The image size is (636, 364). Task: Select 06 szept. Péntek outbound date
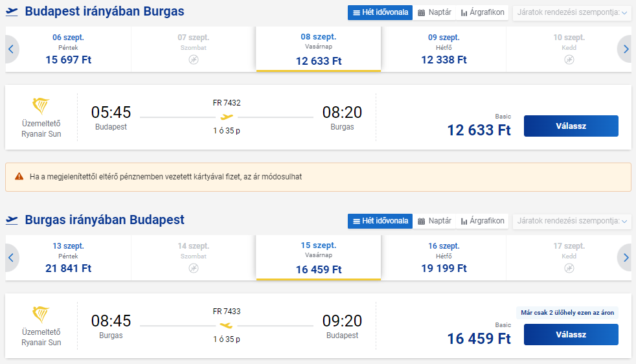click(68, 49)
